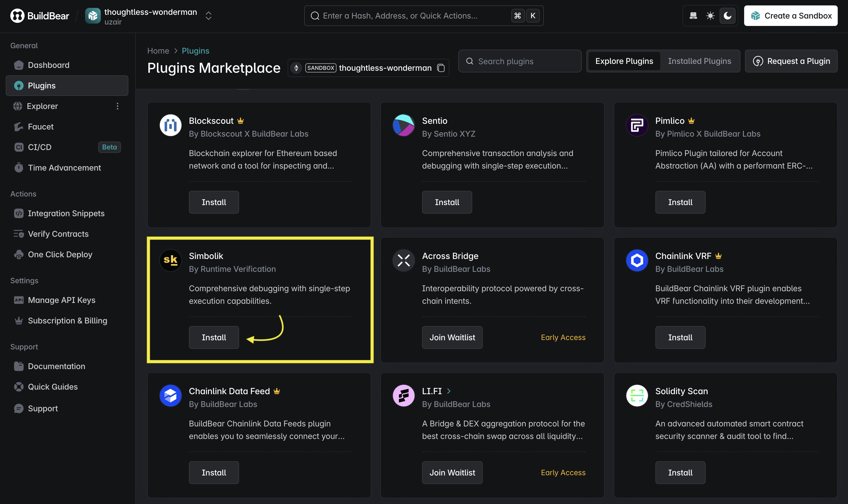Click the Pimlico premium crown icon
This screenshot has height=504, width=848.
pos(691,121)
